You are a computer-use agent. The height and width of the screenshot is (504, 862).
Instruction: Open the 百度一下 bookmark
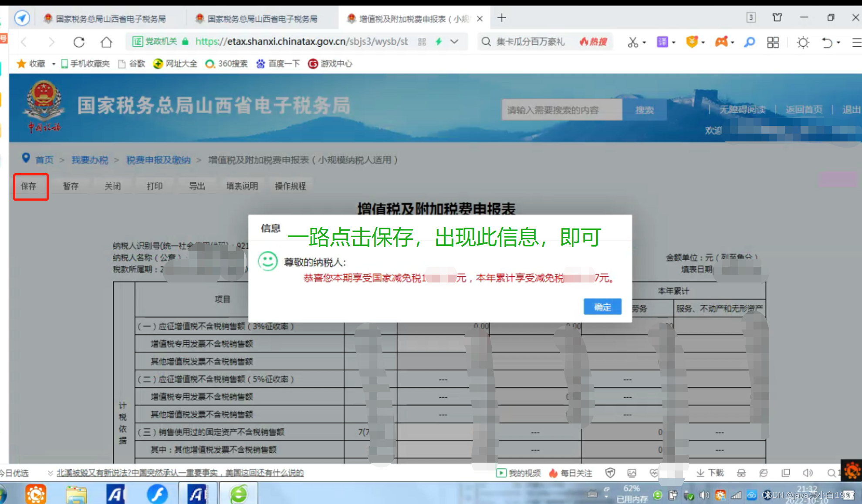tap(278, 64)
